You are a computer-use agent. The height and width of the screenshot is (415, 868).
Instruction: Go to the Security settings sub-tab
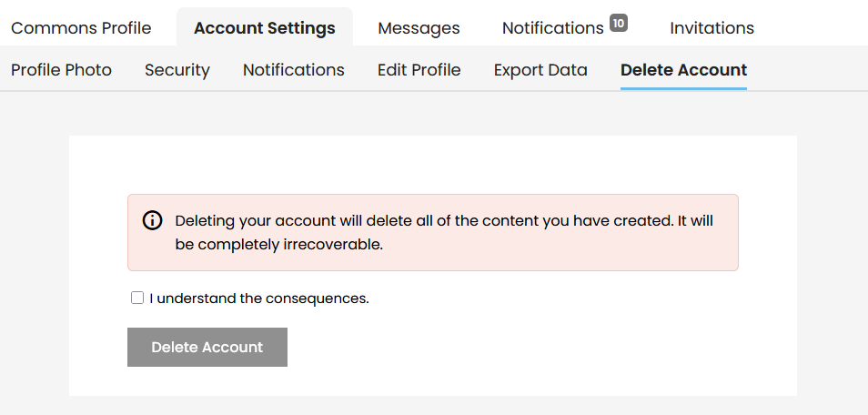(177, 70)
